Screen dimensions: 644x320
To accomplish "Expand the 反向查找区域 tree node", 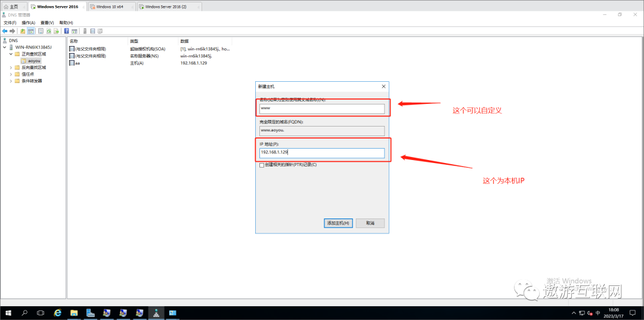I will (x=11, y=67).
